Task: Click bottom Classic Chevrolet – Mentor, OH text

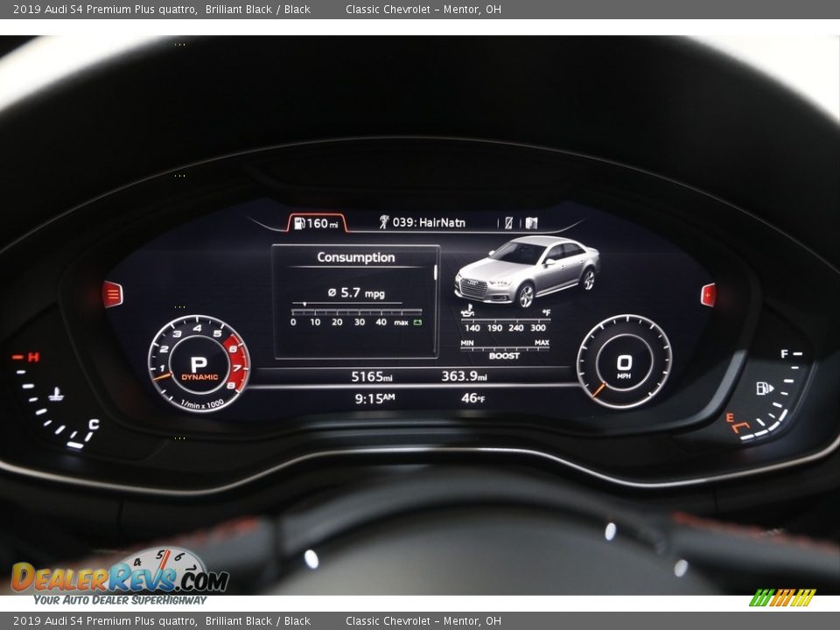Action: pyautogui.click(x=423, y=621)
